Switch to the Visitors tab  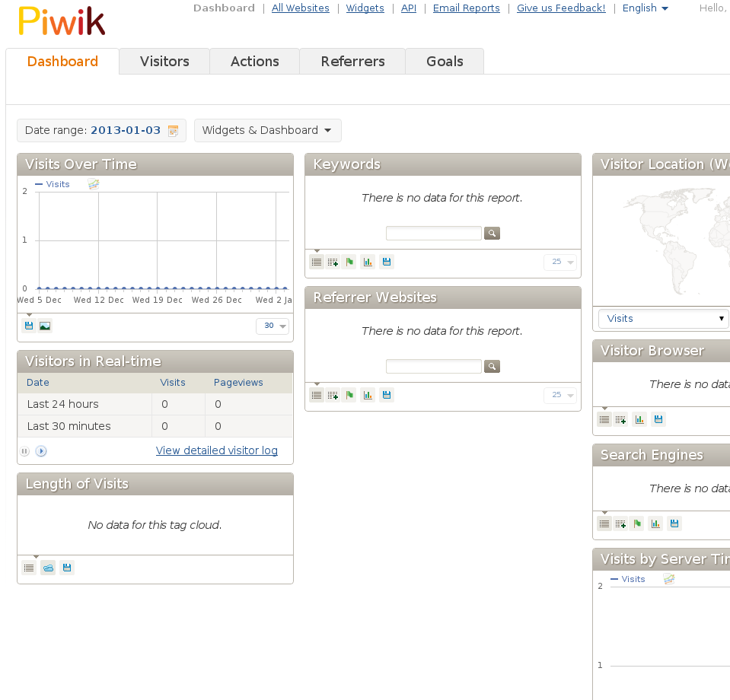pyautogui.click(x=164, y=62)
